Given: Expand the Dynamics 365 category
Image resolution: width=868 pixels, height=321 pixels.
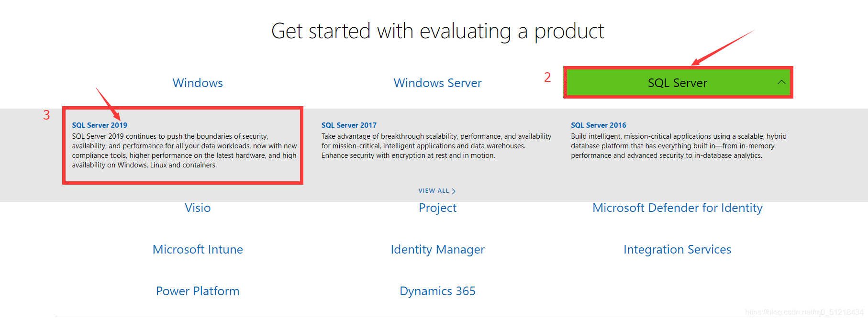Looking at the screenshot, I should pyautogui.click(x=437, y=291).
